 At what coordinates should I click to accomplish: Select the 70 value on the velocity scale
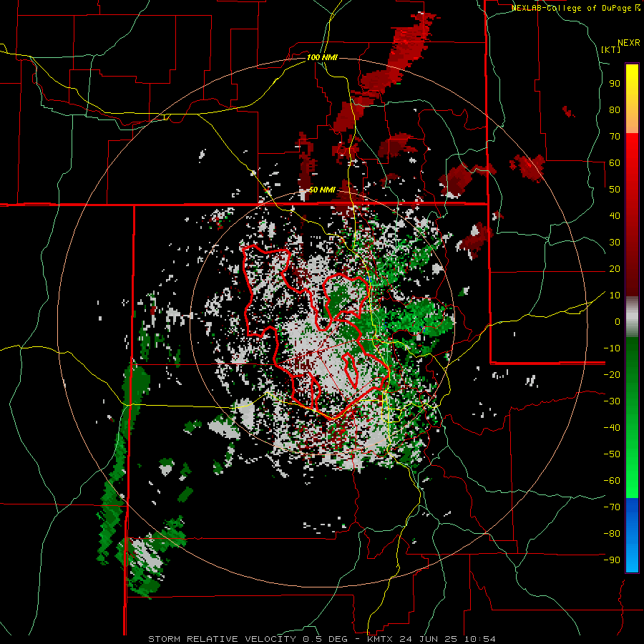click(x=615, y=137)
